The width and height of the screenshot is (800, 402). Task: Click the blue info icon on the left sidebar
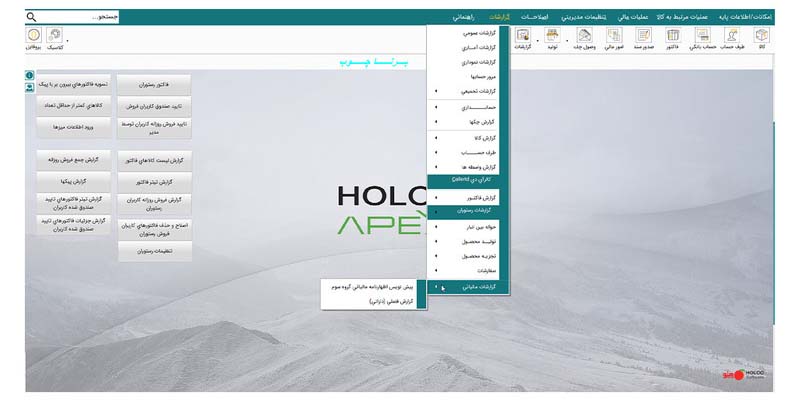[30, 76]
